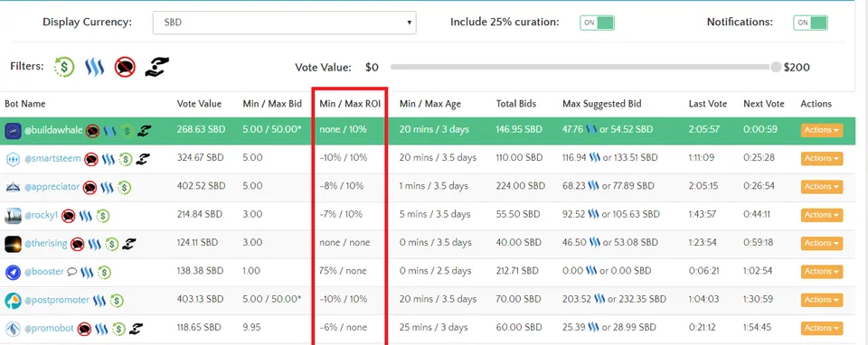Expand the Actions dropdown for buildawhale
The width and height of the screenshot is (868, 345).
pyautogui.click(x=822, y=130)
